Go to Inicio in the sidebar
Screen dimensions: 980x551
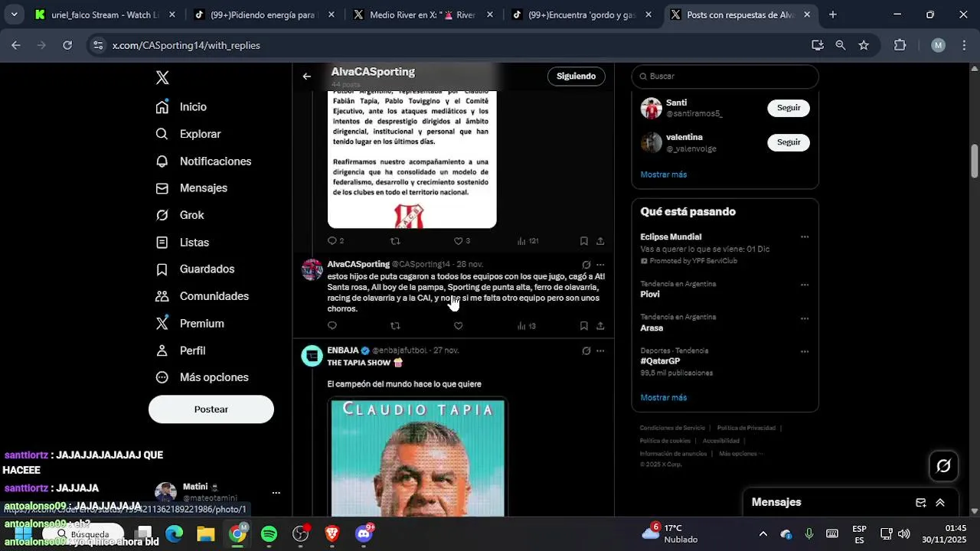tap(181, 107)
